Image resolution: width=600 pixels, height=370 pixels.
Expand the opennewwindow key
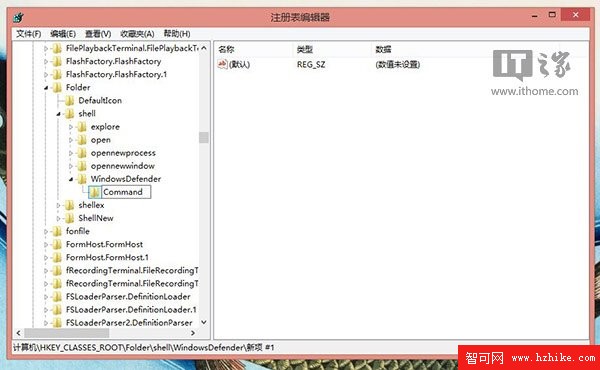coord(71,166)
